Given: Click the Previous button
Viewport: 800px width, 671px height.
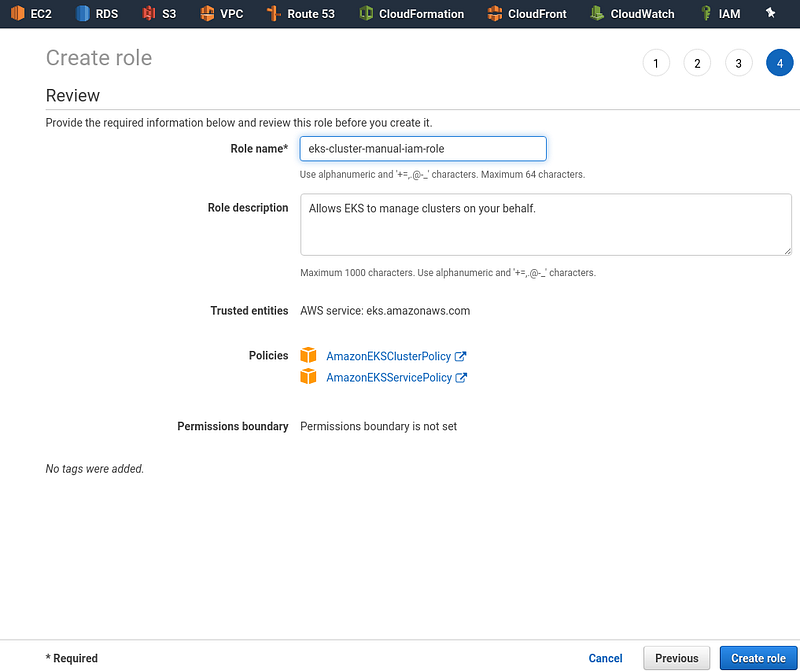Looking at the screenshot, I should coord(677,658).
